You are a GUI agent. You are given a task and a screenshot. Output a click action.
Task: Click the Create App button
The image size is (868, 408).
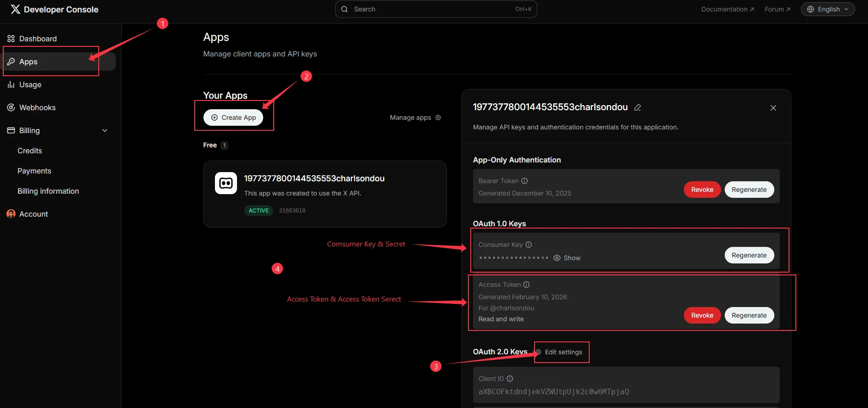pyautogui.click(x=233, y=117)
